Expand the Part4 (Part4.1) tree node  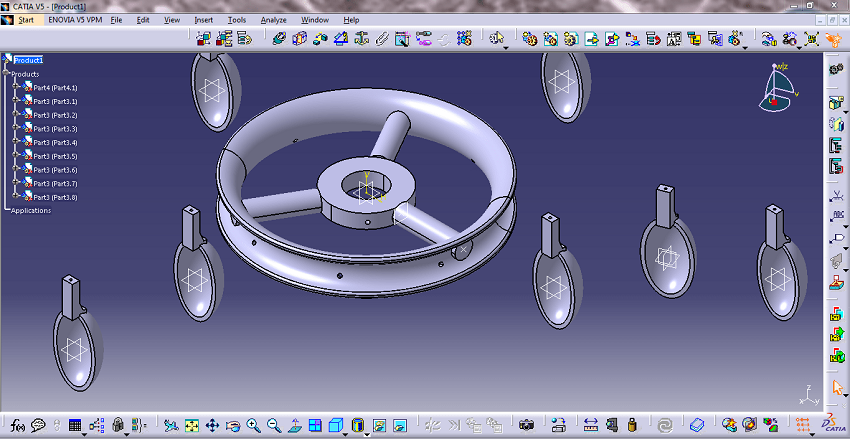16,87
